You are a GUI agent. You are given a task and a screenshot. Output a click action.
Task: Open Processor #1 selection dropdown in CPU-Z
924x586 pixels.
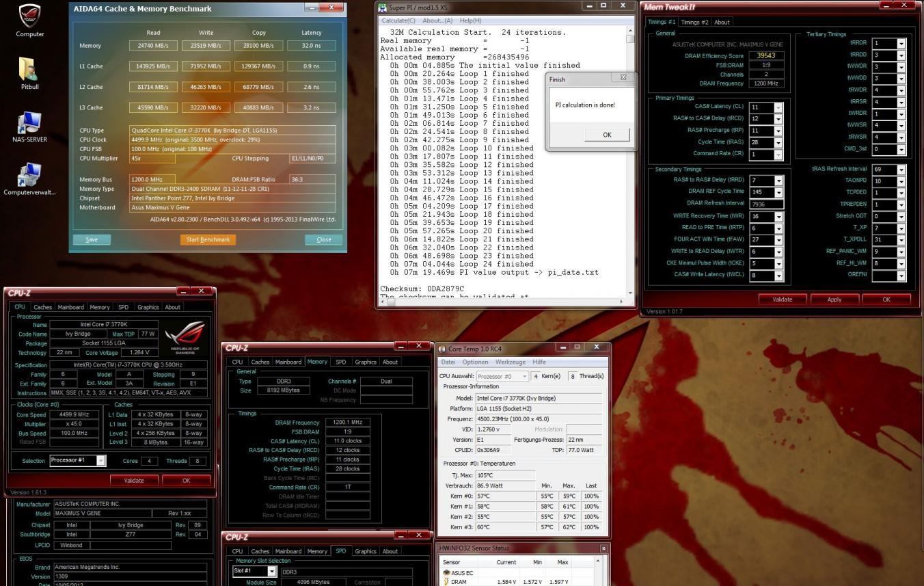[x=78, y=461]
